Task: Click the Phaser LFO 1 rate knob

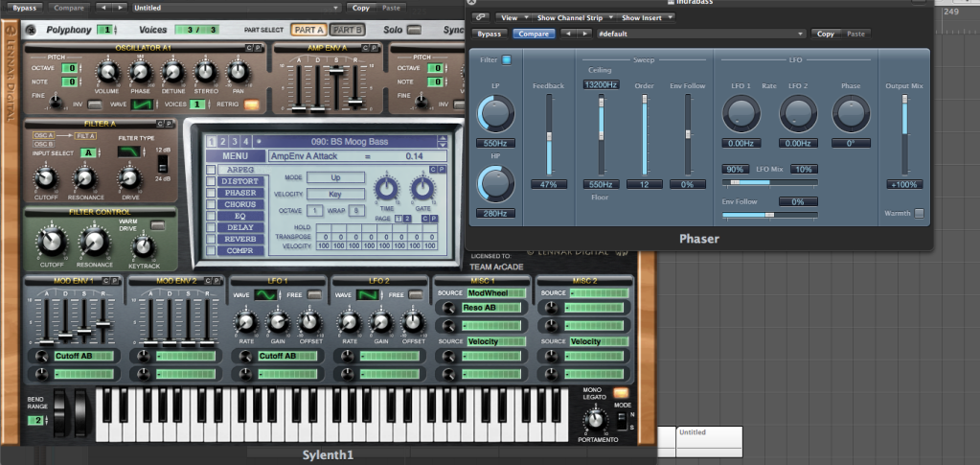Action: click(x=741, y=114)
